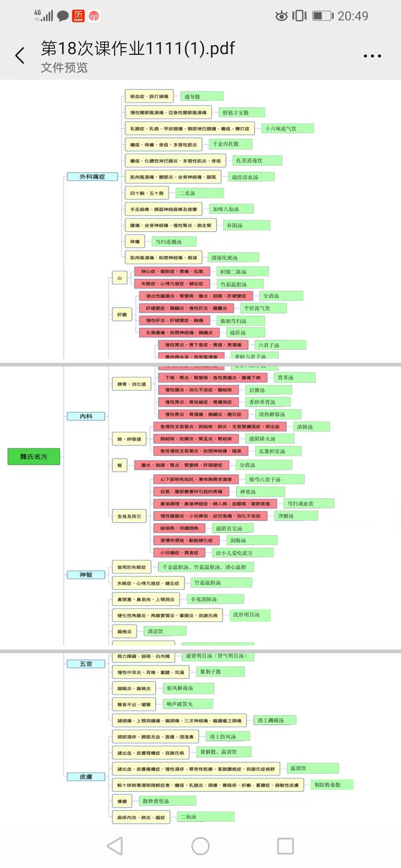Tap the green 舒筋立安散 formula node
Image resolution: width=401 pixels, height=868 pixels.
coord(242,112)
